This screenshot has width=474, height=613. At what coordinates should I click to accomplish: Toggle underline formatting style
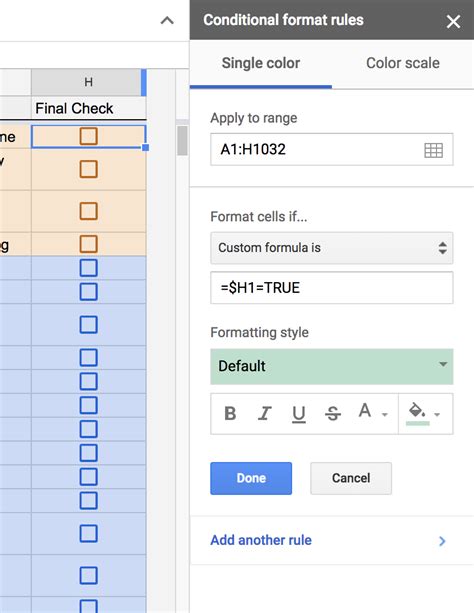coord(299,414)
